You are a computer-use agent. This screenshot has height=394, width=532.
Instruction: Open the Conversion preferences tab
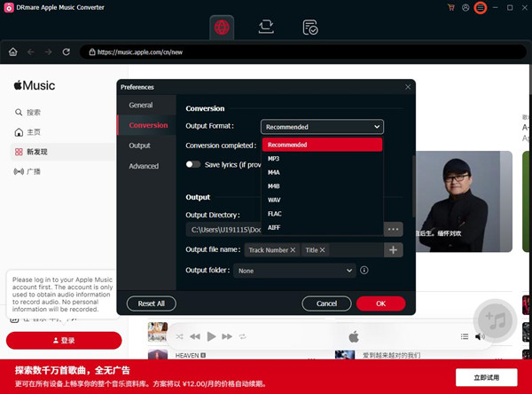click(x=146, y=125)
